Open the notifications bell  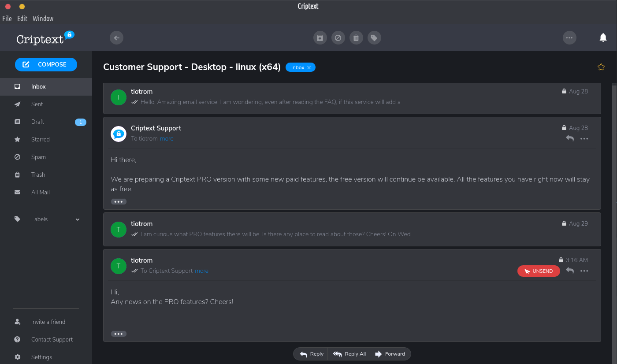click(x=603, y=38)
